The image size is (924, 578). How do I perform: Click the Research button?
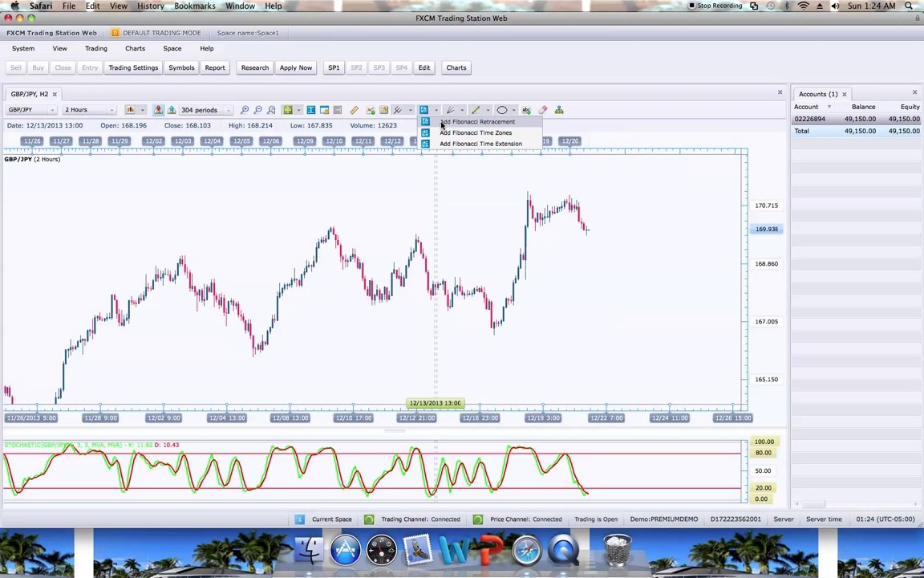coord(255,67)
